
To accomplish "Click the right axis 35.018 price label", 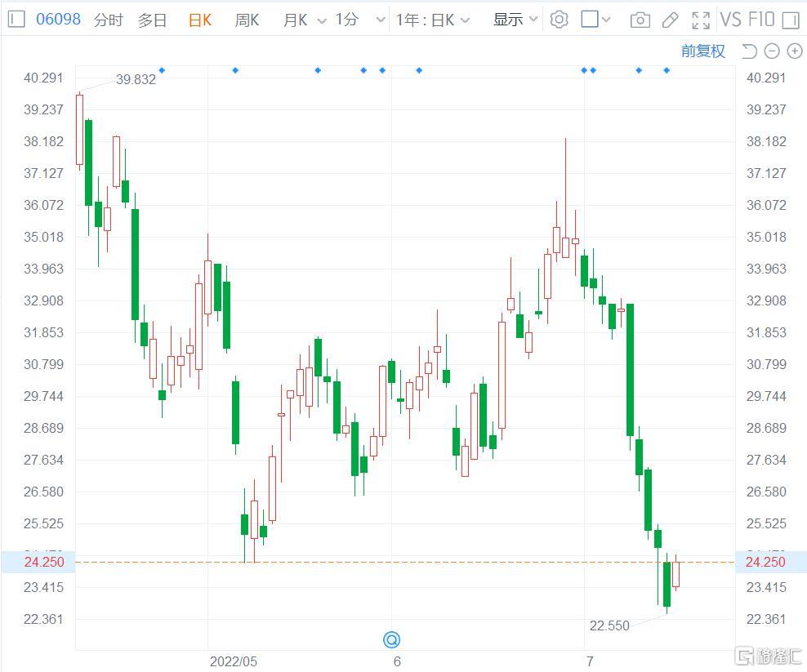I will coord(766,238).
